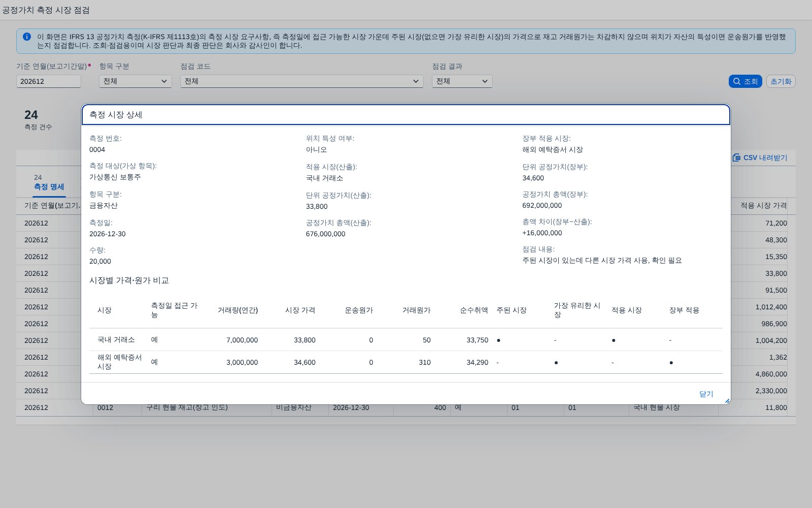The height and width of the screenshot is (508, 812).
Task: Click the 초기화 reset button
Action: point(781,81)
